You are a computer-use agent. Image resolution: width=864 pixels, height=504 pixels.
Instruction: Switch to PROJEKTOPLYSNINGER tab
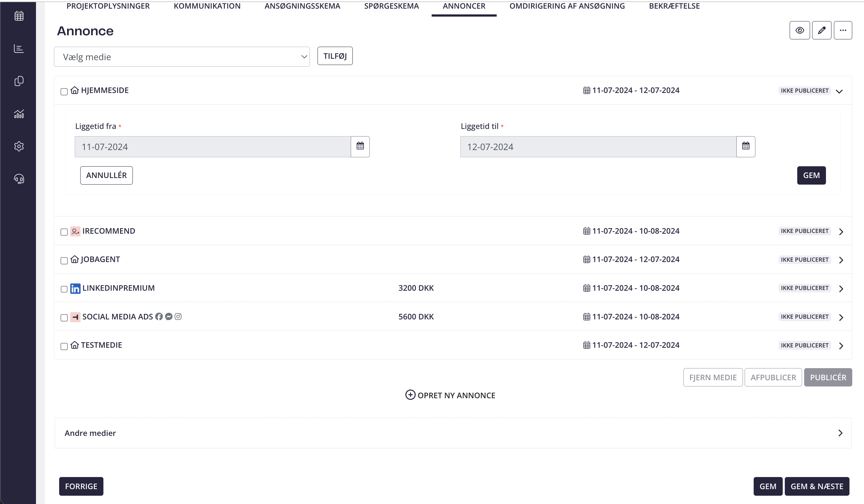(x=108, y=6)
